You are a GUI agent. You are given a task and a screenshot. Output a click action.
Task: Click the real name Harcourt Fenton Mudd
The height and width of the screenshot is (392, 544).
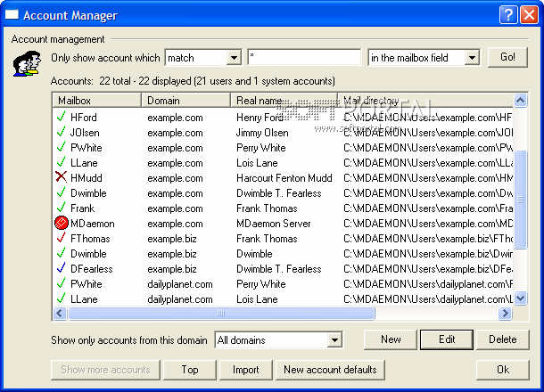point(284,178)
